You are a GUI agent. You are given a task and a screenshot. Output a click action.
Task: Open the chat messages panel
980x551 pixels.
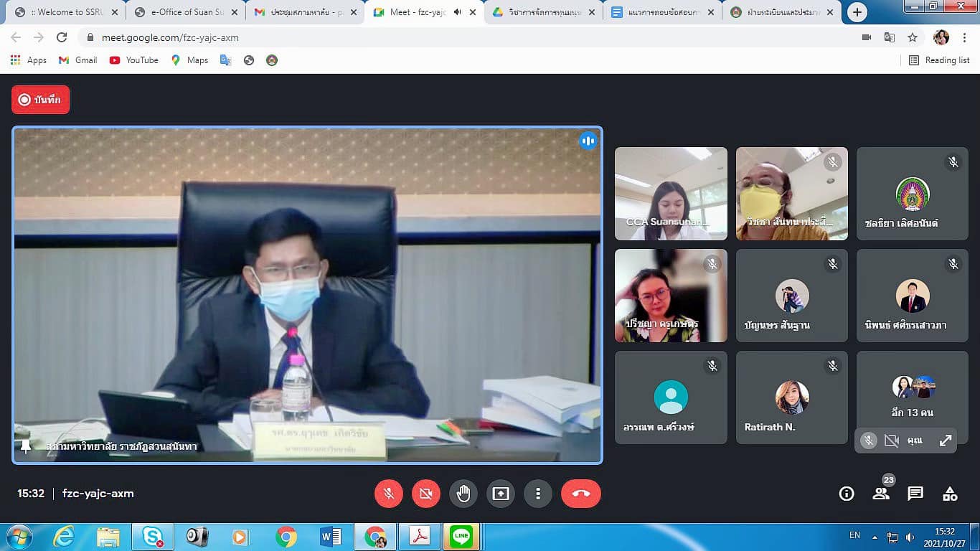coord(915,494)
